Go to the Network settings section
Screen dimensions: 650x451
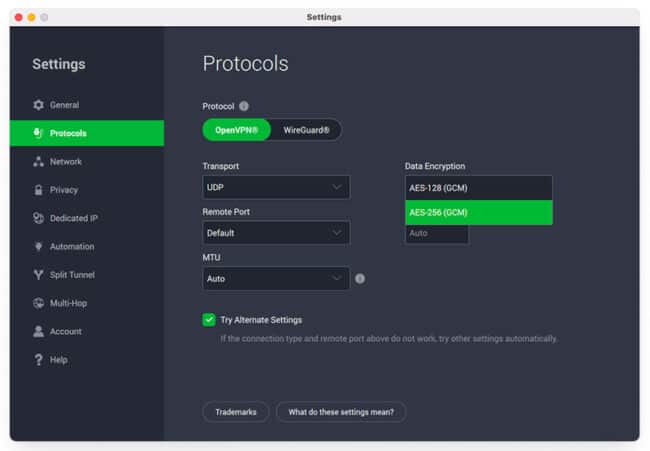coord(87,162)
